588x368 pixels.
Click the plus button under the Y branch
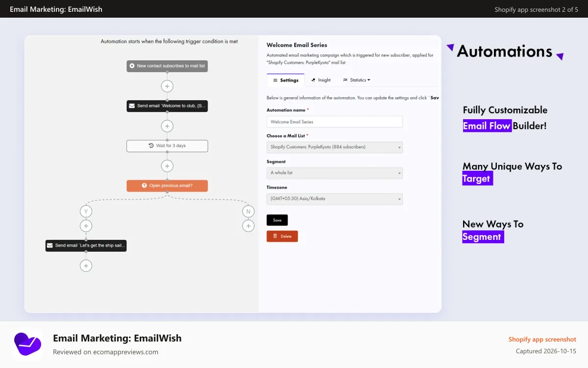86,226
